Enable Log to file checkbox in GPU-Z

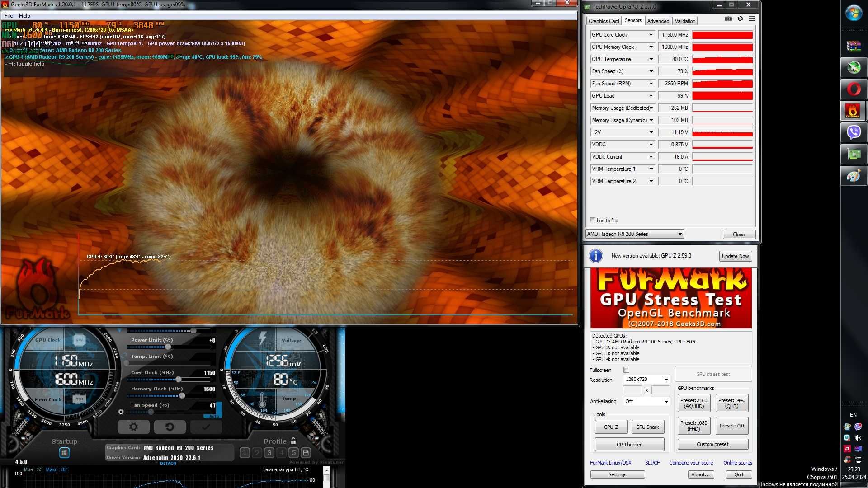(593, 221)
